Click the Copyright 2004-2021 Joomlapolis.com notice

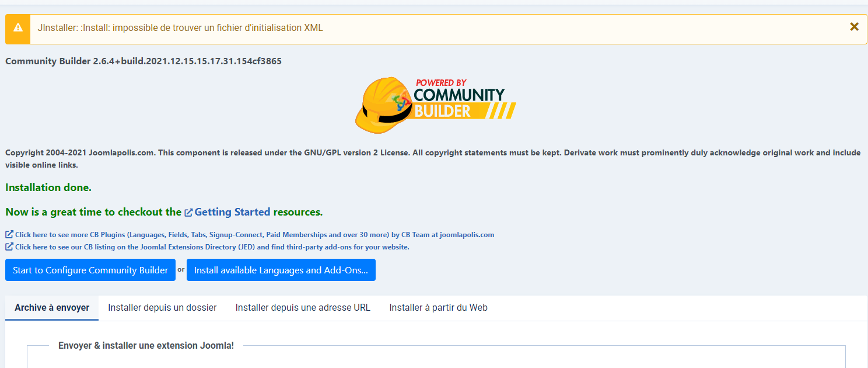coord(433,159)
